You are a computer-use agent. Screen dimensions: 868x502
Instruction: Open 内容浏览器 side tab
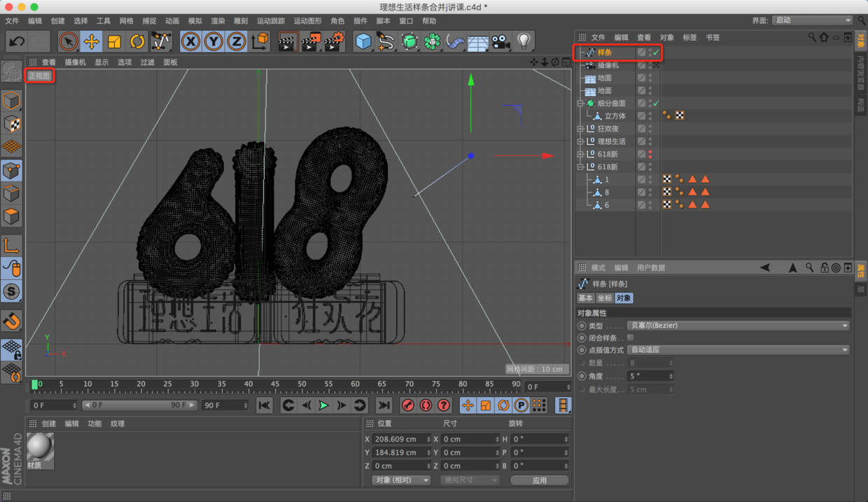(861, 72)
